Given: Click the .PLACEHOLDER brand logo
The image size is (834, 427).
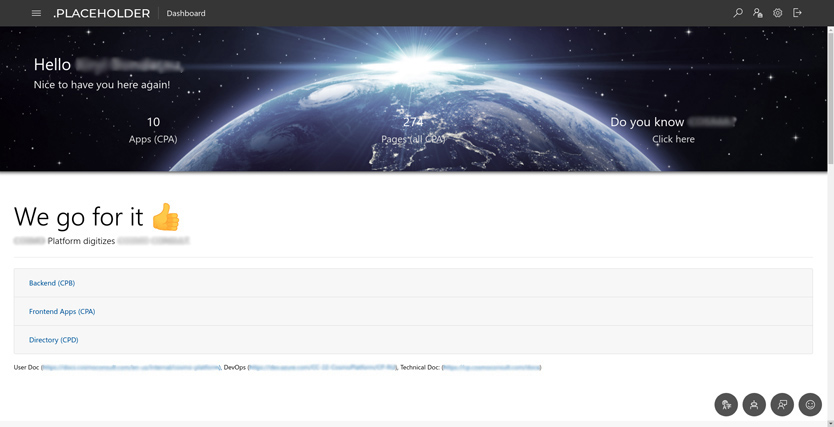Looking at the screenshot, I should pos(101,14).
